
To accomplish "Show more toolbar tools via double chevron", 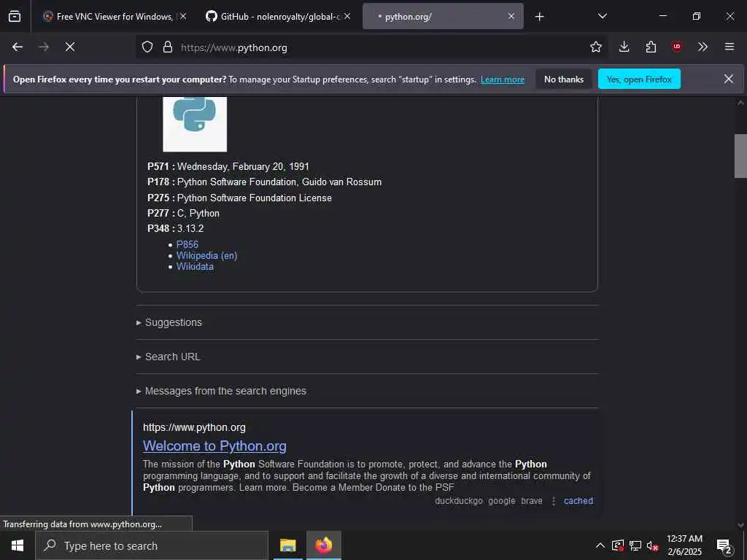I will (x=703, y=47).
